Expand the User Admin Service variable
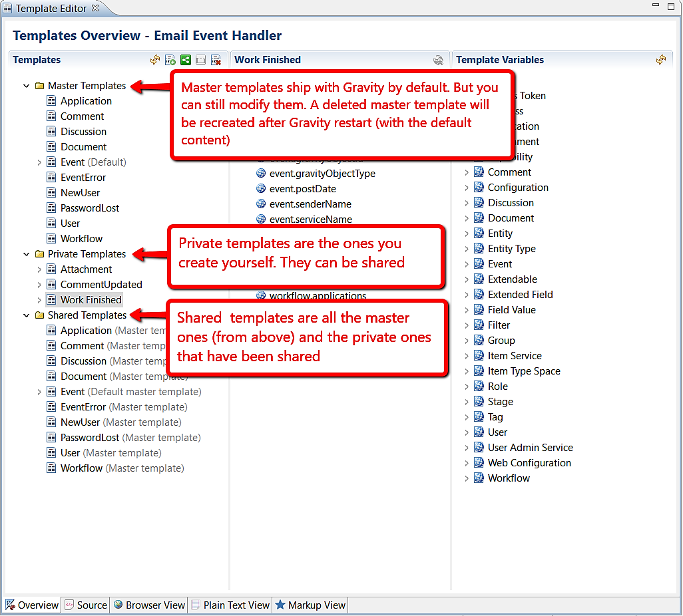The width and height of the screenshot is (683, 616). [x=466, y=448]
